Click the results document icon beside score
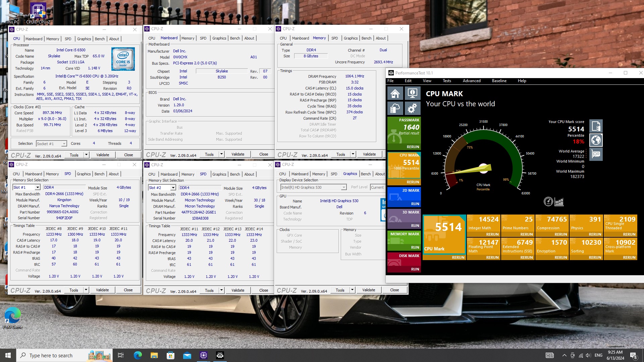 [x=596, y=126]
